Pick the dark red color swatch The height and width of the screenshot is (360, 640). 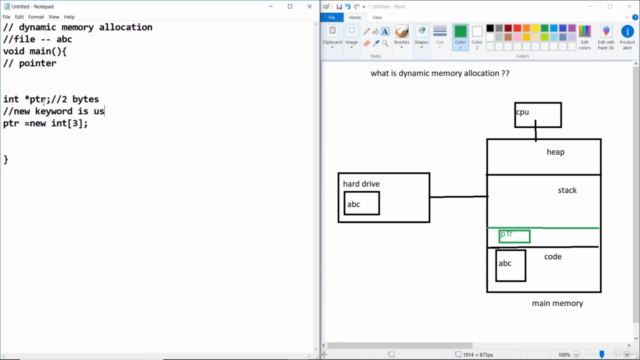tap(508, 28)
